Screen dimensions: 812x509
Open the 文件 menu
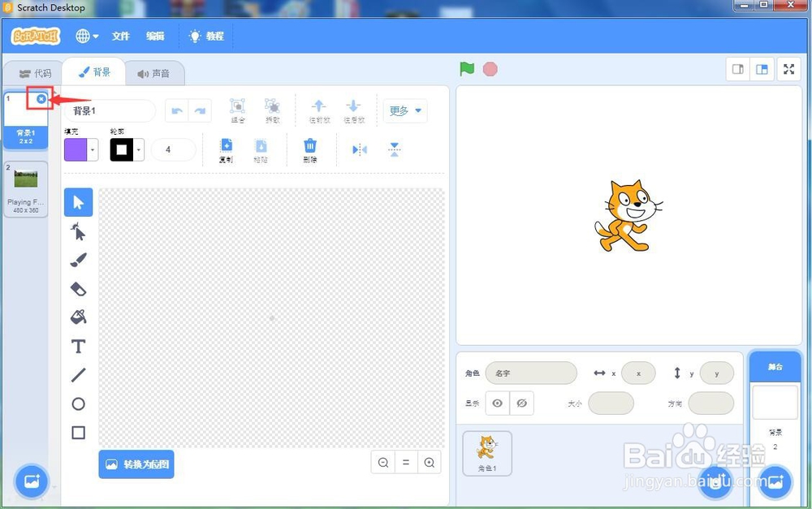(x=121, y=36)
